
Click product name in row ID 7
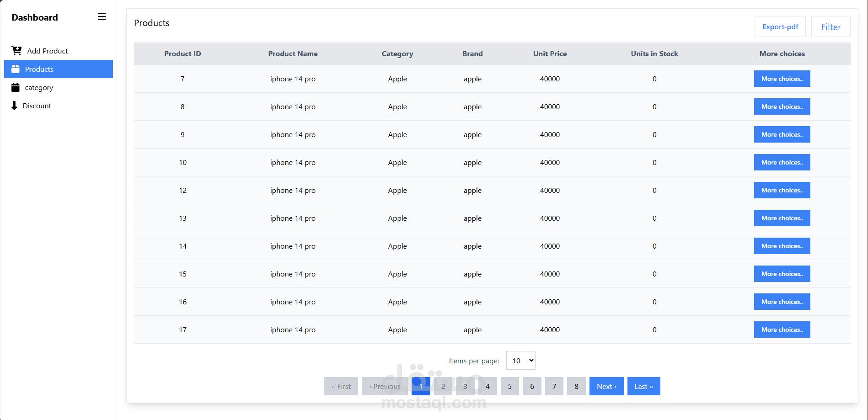coord(293,79)
